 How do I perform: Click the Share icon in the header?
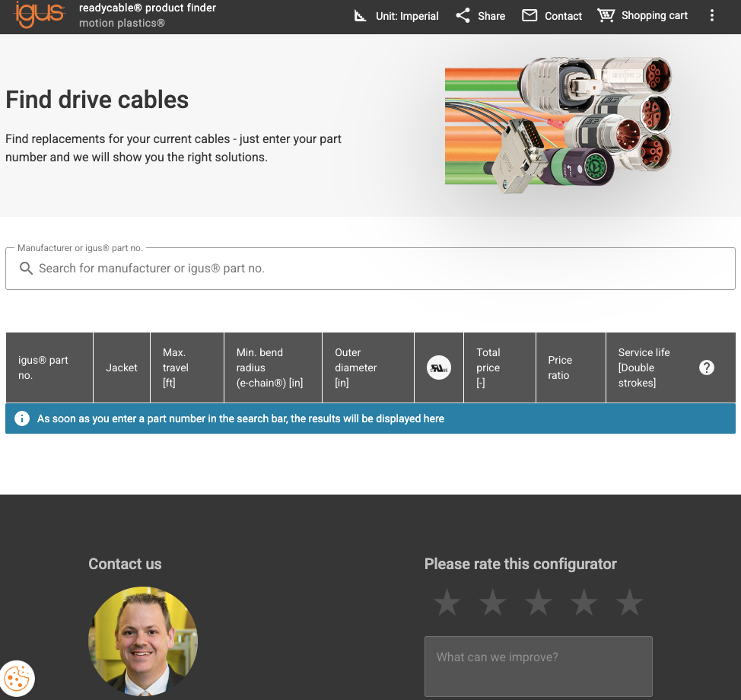point(462,14)
